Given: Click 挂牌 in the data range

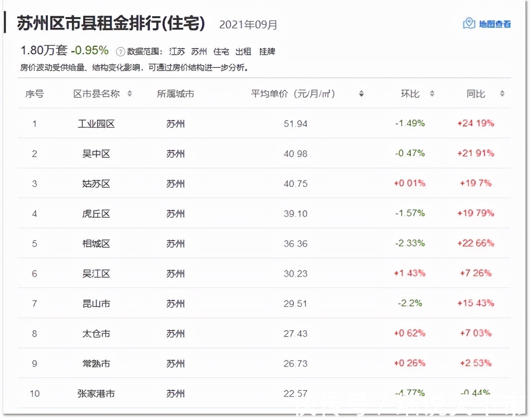Looking at the screenshot, I should 267,51.
